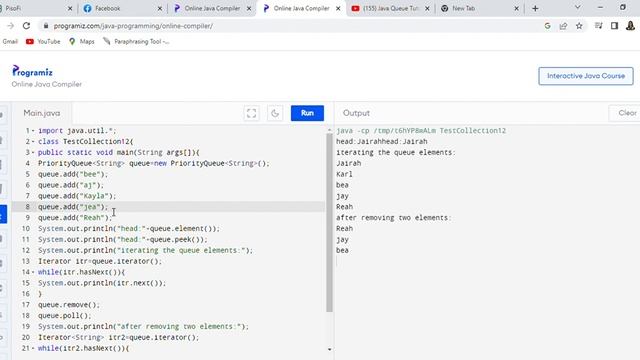Switch to first Online Java Compiler tab
The width and height of the screenshot is (640, 360).
pos(212,8)
